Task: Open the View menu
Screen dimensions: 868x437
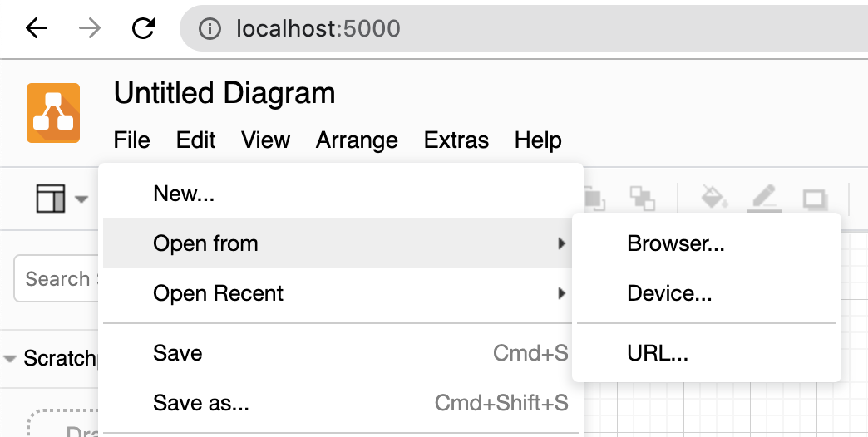Action: pos(266,140)
